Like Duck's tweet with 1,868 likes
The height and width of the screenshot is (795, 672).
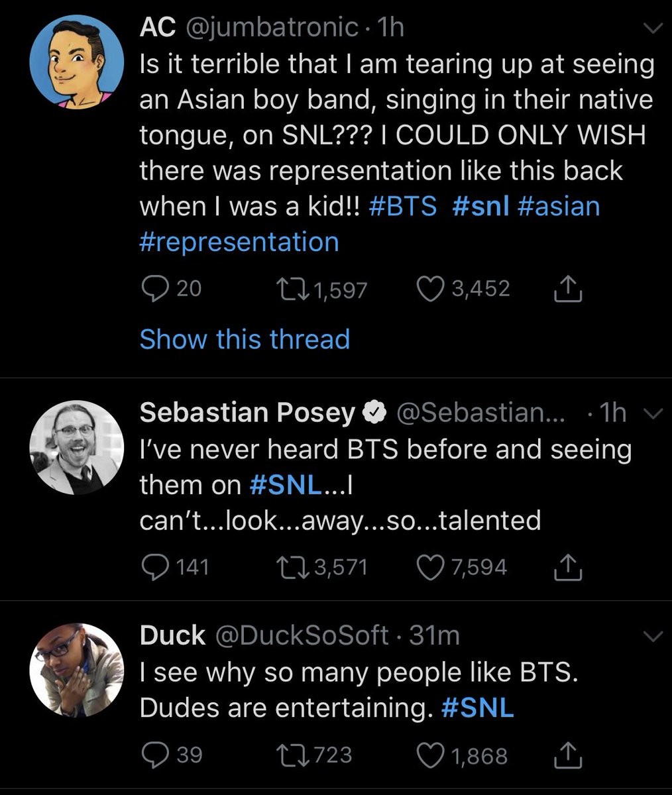(431, 755)
